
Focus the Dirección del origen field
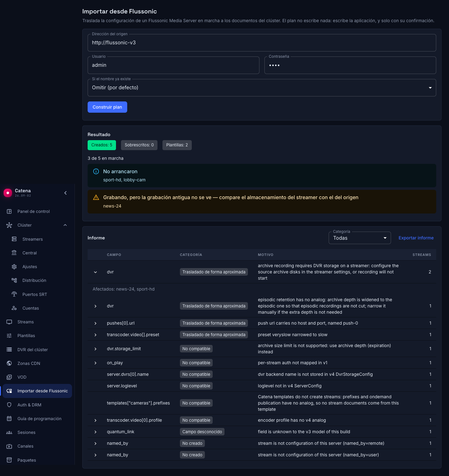(x=262, y=43)
